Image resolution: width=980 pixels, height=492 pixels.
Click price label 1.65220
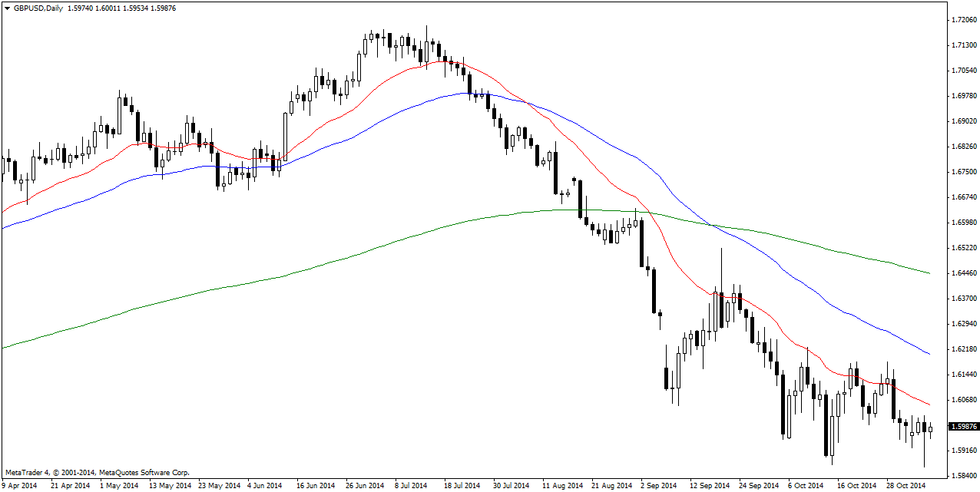(964, 247)
